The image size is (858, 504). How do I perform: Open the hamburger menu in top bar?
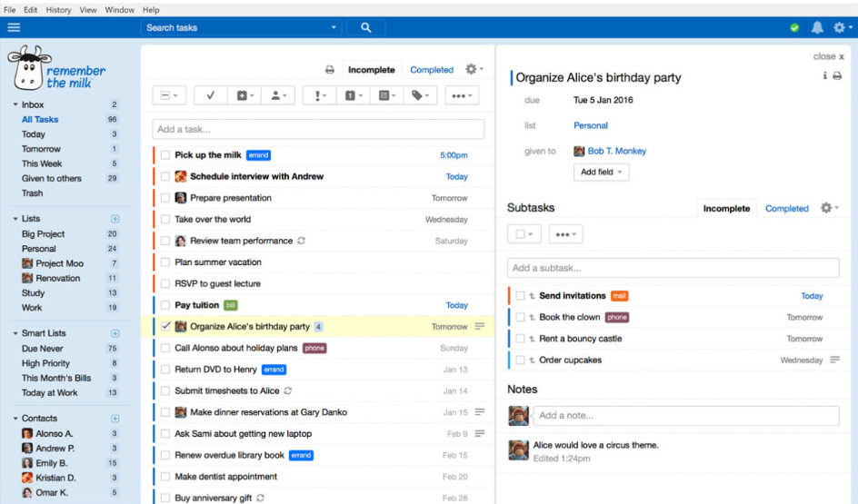pos(14,27)
